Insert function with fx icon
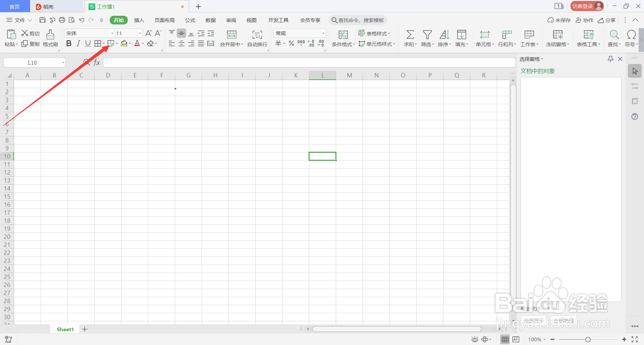This screenshot has width=644, height=345. (97, 62)
